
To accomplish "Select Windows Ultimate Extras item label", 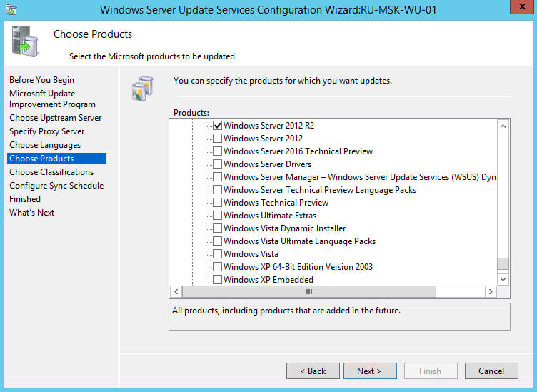I will click(270, 216).
